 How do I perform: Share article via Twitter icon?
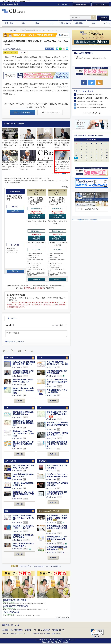pyautogui.click(x=57, y=49)
